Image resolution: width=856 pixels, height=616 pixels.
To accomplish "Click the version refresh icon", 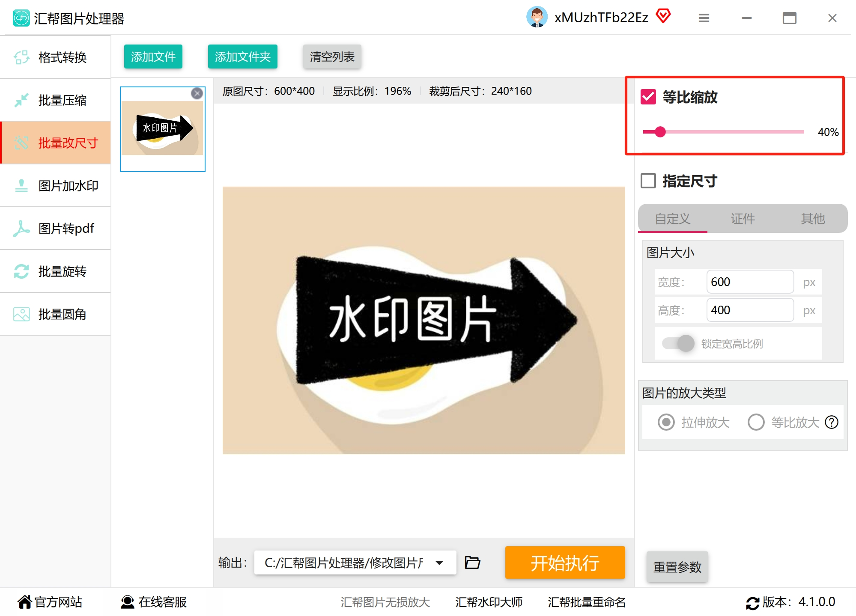I will (x=752, y=603).
